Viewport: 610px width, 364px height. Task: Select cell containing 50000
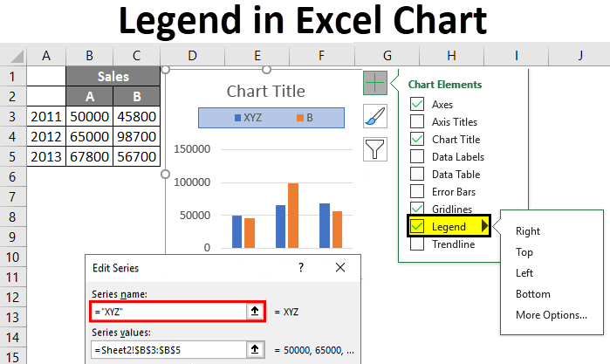click(x=90, y=116)
